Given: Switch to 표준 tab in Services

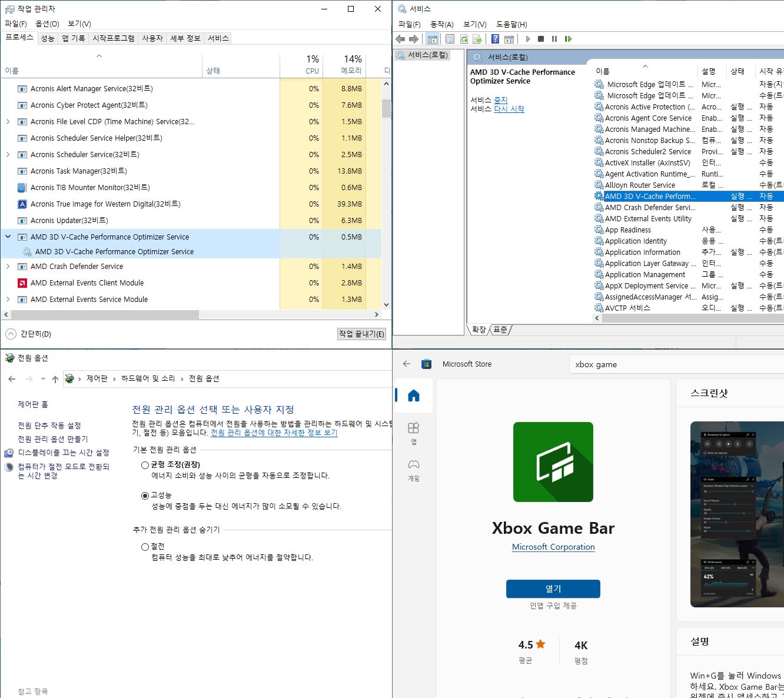Looking at the screenshot, I should tap(500, 330).
